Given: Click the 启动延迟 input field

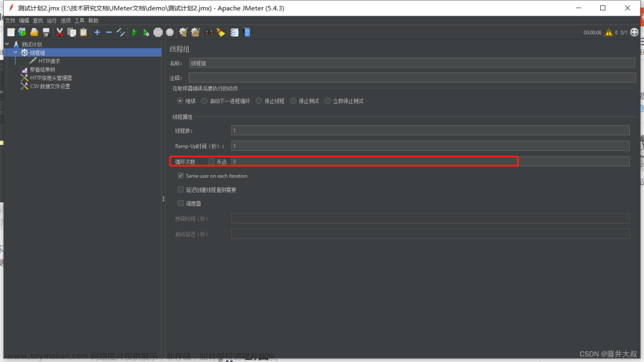Looking at the screenshot, I should (430, 234).
